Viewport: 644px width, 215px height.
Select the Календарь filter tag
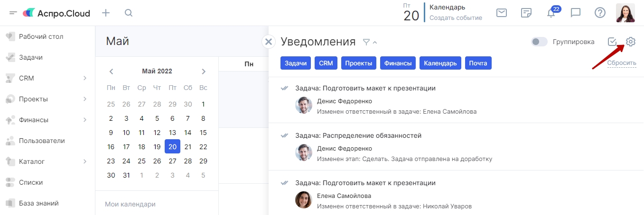[x=440, y=63]
